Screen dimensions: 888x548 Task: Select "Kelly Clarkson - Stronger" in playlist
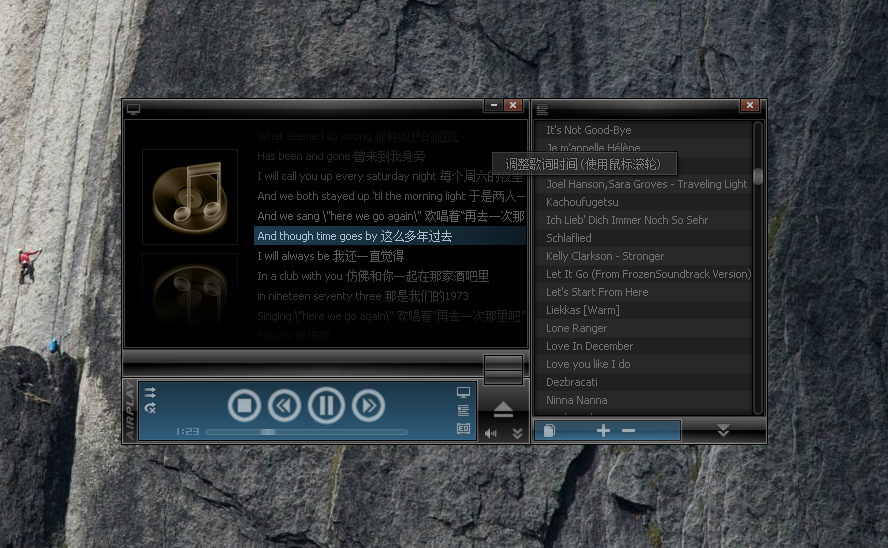[605, 256]
